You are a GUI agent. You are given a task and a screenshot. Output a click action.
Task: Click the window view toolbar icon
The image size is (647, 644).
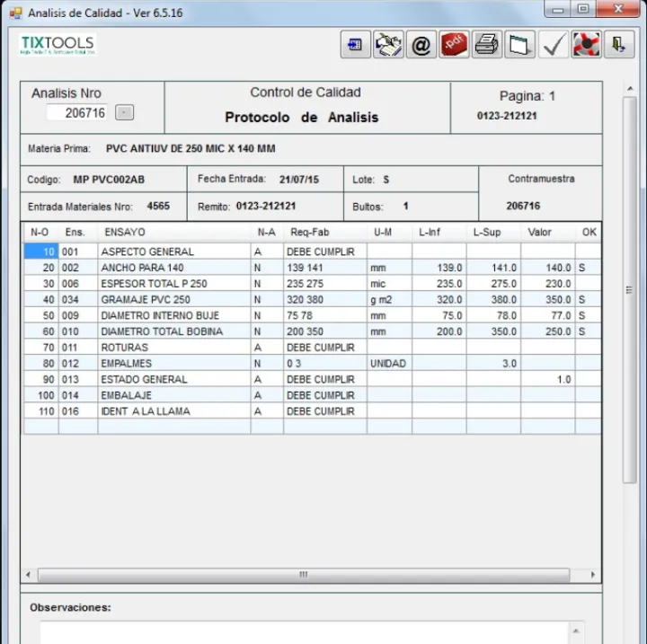(519, 45)
